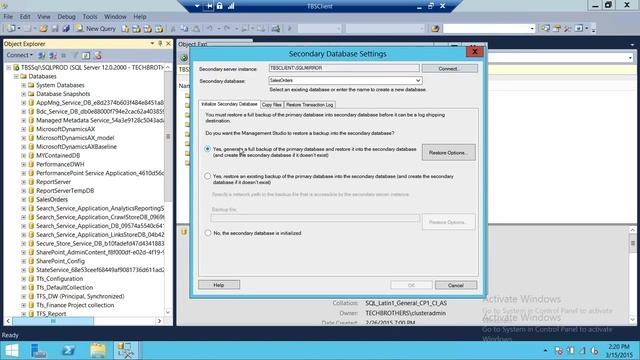Screen dimensions: 640x360
Task: Open the Secondary database combo box dropdown
Action: pyautogui.click(x=418, y=80)
